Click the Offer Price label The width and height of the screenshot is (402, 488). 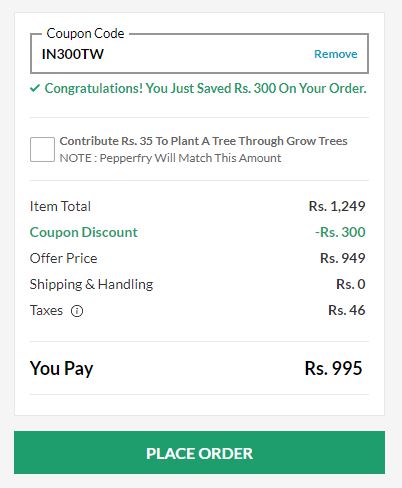(63, 258)
